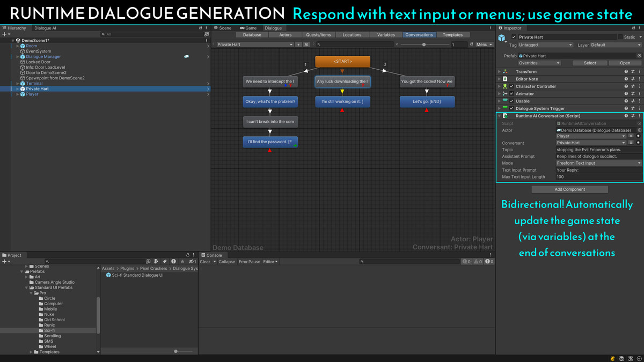Click Project search by type icon
This screenshot has width=644, height=362.
pyautogui.click(x=156, y=262)
